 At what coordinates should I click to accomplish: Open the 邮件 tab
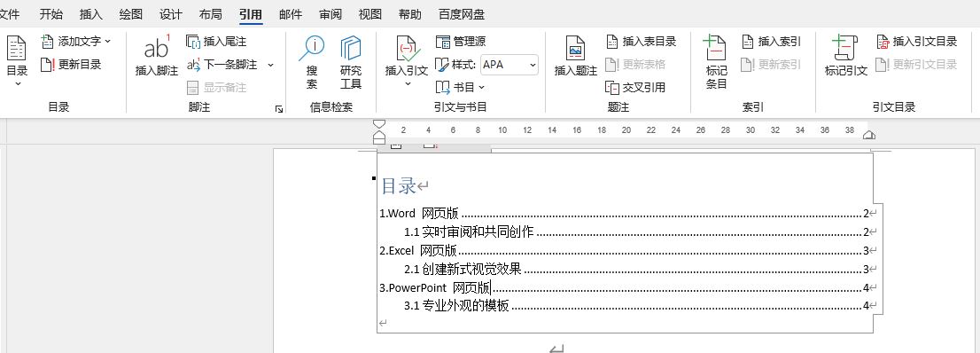tap(291, 14)
